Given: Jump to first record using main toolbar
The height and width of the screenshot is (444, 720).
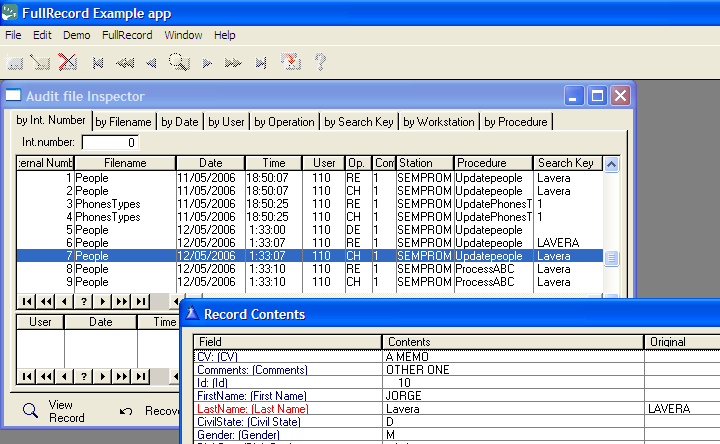Looking at the screenshot, I should 98,63.
